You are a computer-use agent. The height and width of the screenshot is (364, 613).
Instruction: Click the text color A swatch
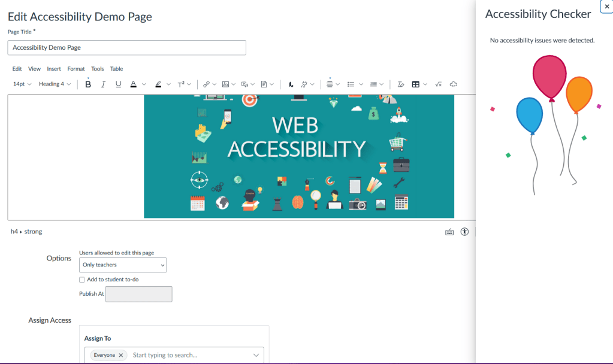click(x=134, y=84)
